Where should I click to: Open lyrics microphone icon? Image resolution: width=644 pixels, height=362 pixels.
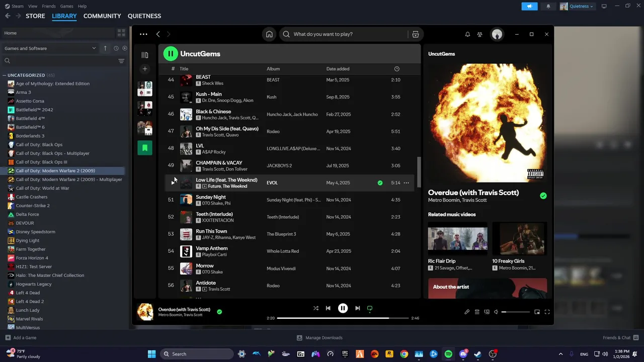coord(467,312)
